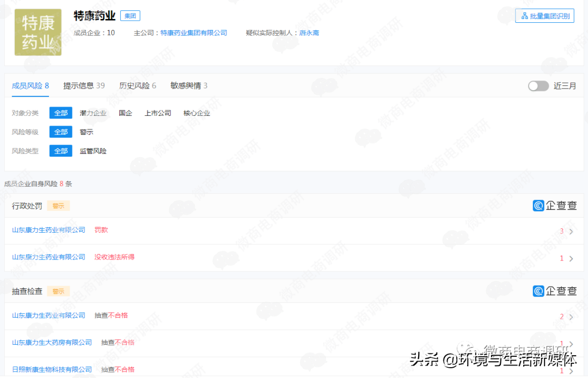Click the 抽查检查 section heading
Image resolution: width=588 pixels, height=378 pixels.
point(27,291)
